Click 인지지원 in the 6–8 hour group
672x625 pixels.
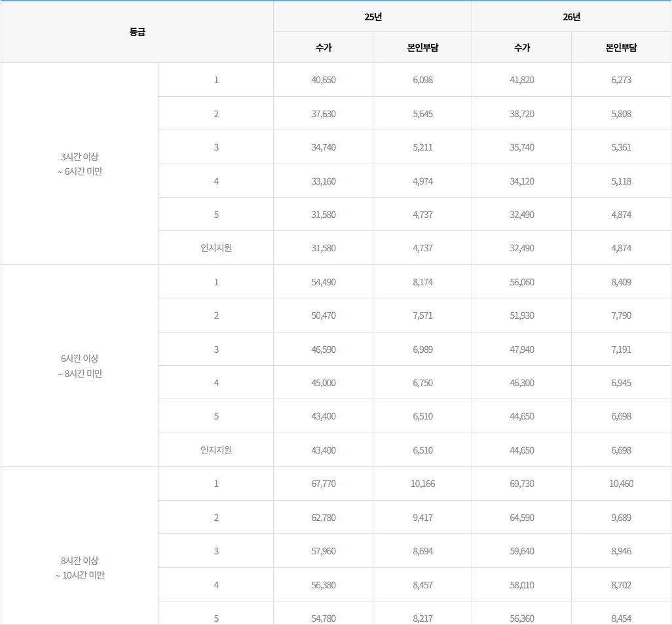(x=215, y=450)
